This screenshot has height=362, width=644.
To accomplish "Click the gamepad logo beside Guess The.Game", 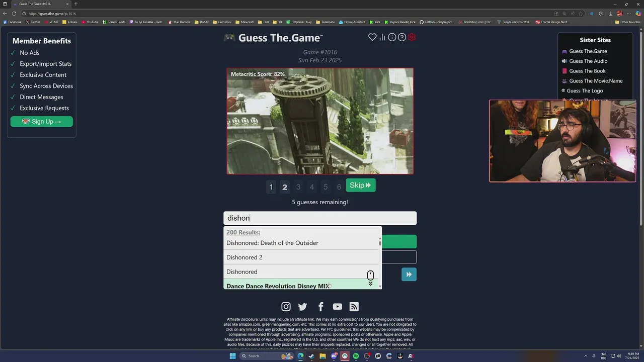I will click(229, 38).
